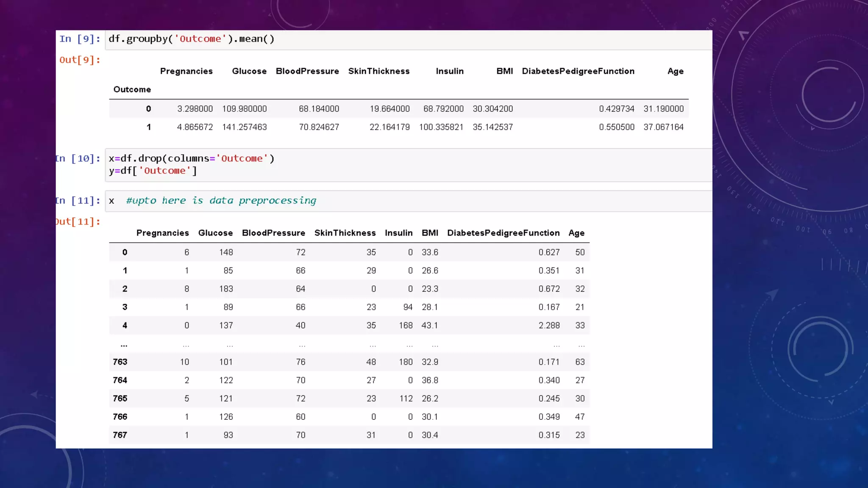868x488 pixels.
Task: Click the Age header in the groupby table
Action: click(675, 71)
